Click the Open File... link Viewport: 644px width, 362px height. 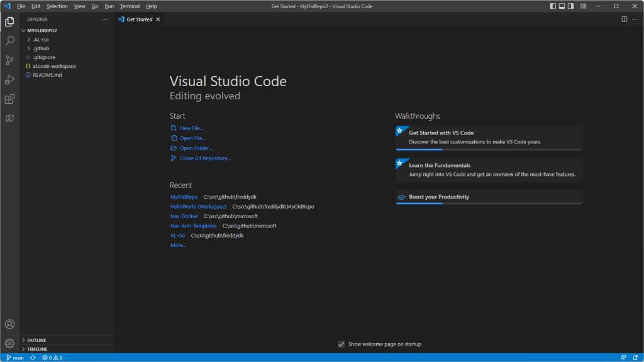point(192,138)
